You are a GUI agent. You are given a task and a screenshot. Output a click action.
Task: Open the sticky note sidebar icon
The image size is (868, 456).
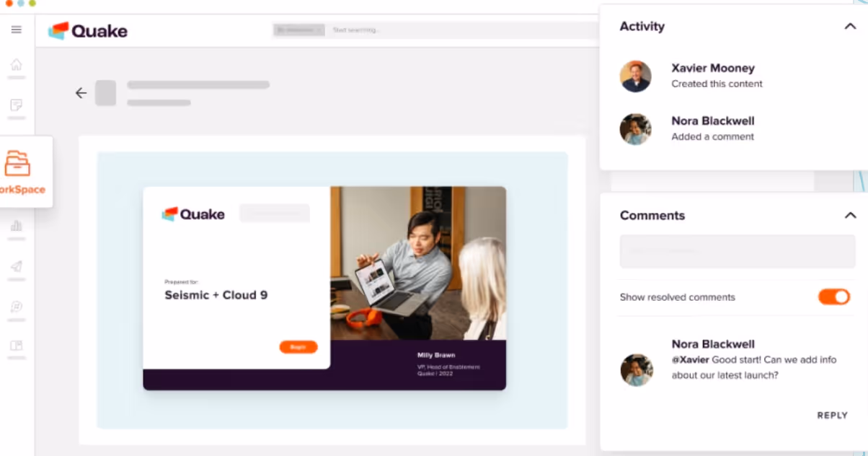click(x=17, y=105)
